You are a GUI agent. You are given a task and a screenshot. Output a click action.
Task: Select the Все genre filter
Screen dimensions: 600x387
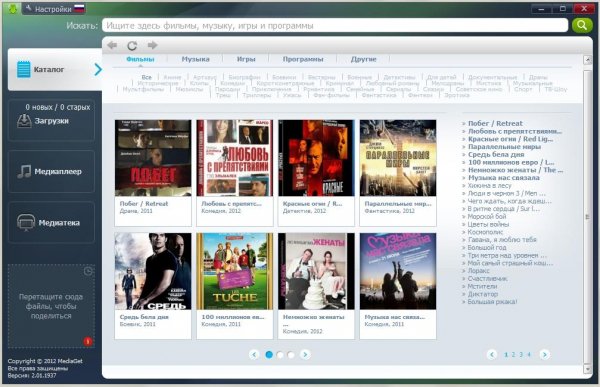coord(147,77)
